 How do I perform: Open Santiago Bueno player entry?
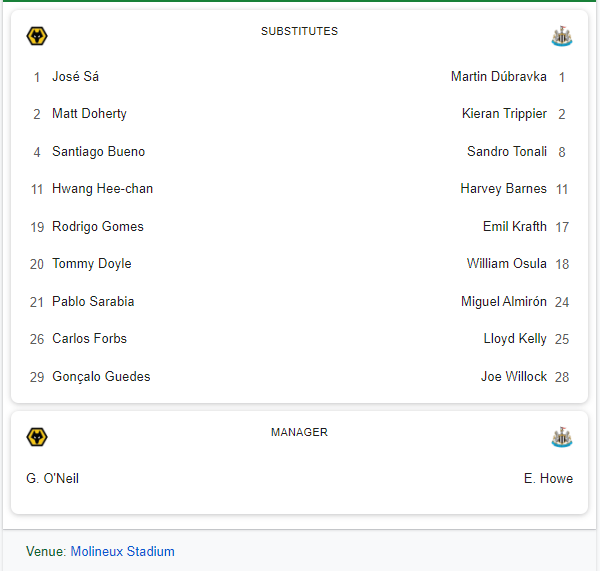coord(98,152)
